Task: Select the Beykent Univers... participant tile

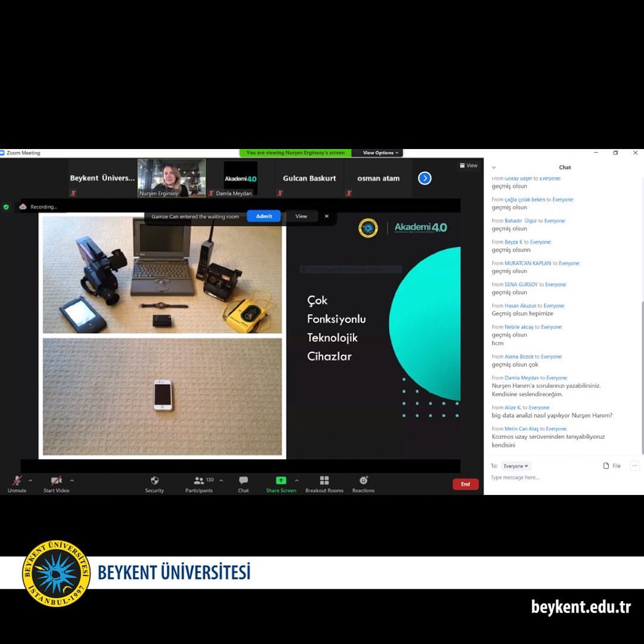Action: click(103, 178)
